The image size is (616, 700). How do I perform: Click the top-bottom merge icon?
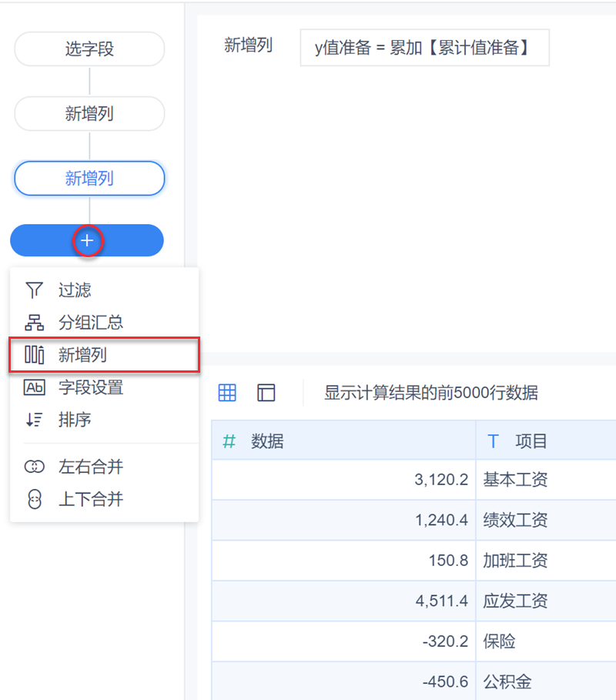click(x=34, y=499)
